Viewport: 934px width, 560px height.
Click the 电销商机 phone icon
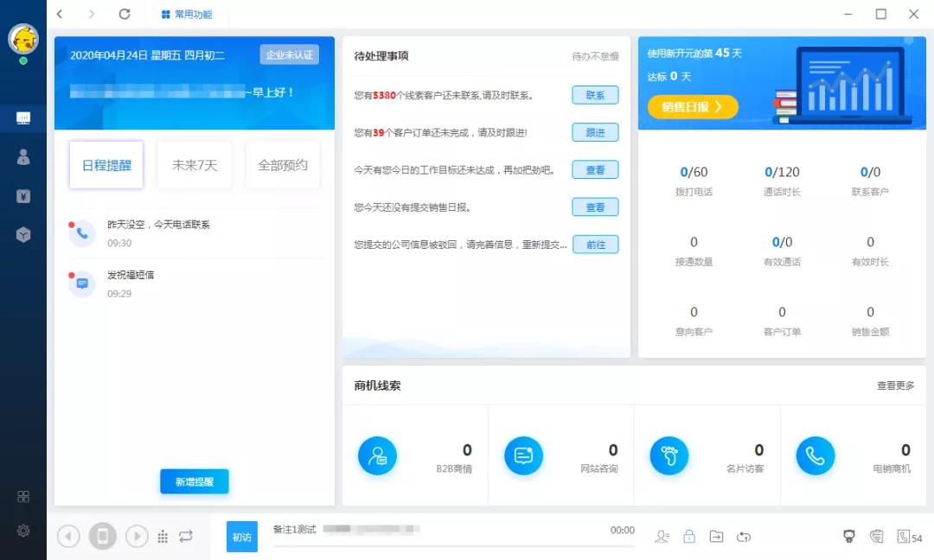pyautogui.click(x=816, y=455)
